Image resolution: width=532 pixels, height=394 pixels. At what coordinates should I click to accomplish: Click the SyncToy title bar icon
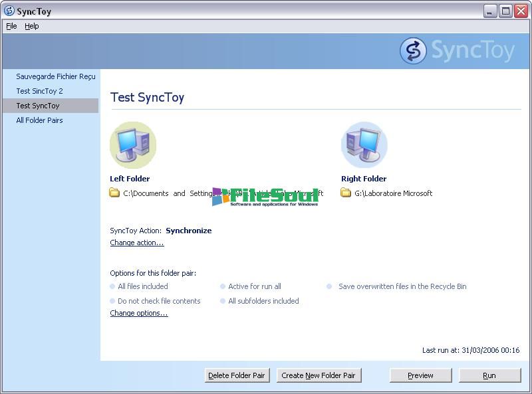tap(9, 11)
